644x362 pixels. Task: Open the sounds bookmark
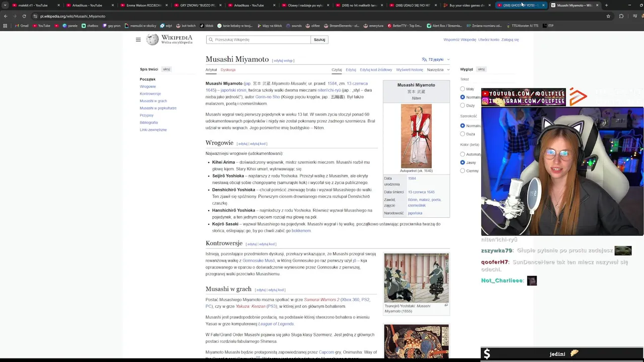point(294,26)
